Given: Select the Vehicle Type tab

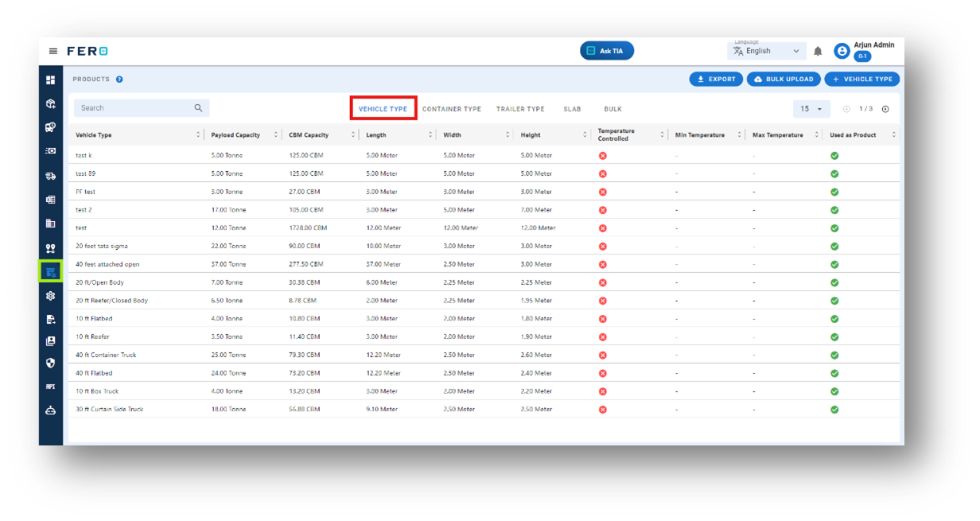Looking at the screenshot, I should (383, 109).
